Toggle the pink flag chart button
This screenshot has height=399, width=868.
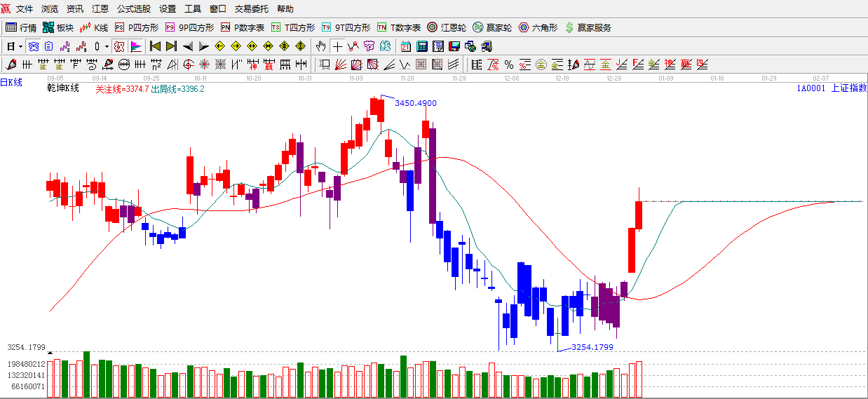point(135,46)
